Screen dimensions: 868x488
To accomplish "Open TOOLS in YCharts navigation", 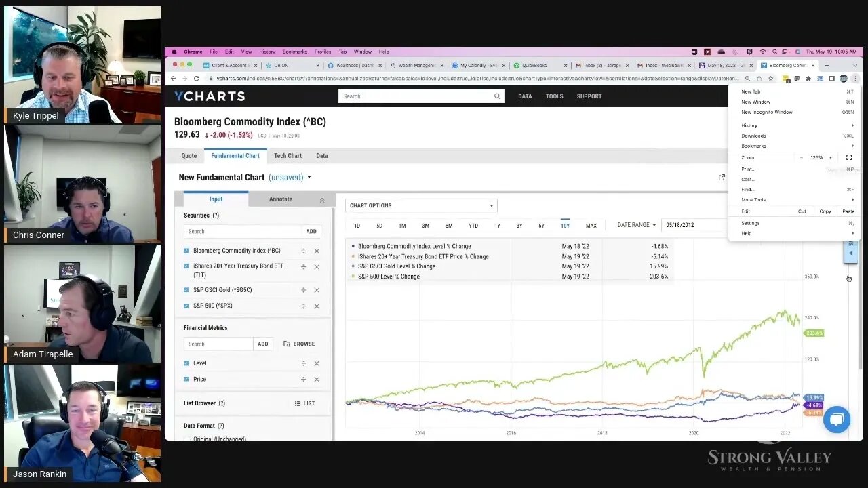I will (555, 96).
